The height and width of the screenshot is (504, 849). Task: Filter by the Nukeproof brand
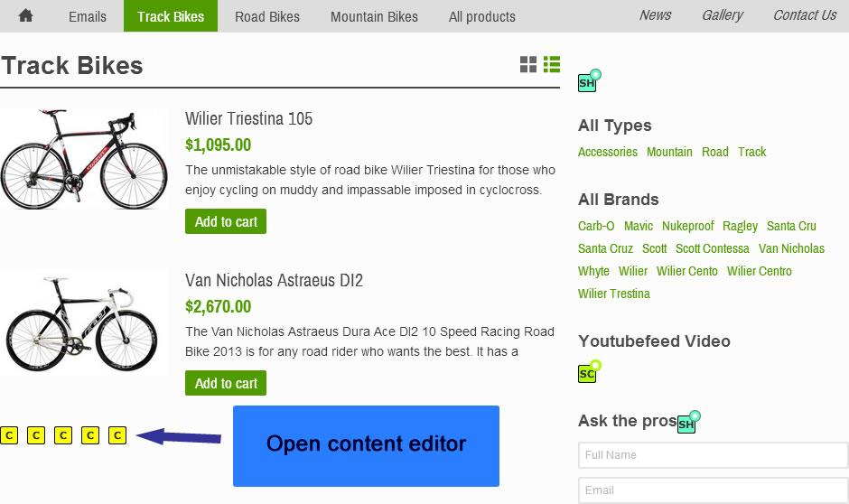[x=687, y=227]
